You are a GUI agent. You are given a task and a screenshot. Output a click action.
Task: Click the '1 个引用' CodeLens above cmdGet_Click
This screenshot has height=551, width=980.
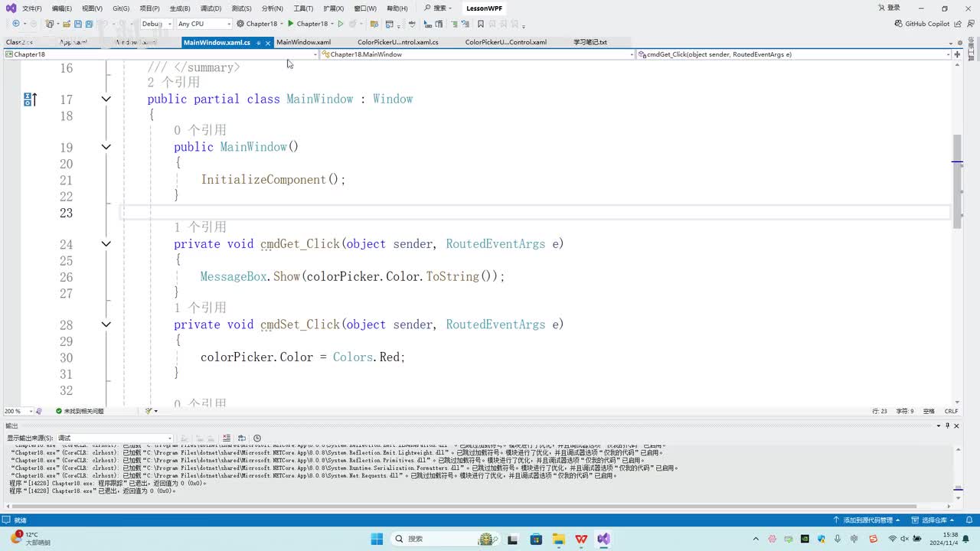pyautogui.click(x=200, y=227)
